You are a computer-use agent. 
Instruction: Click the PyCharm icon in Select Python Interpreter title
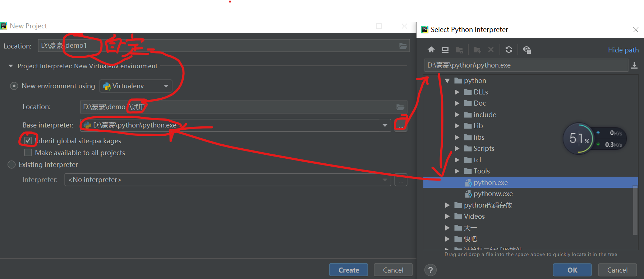click(x=425, y=29)
